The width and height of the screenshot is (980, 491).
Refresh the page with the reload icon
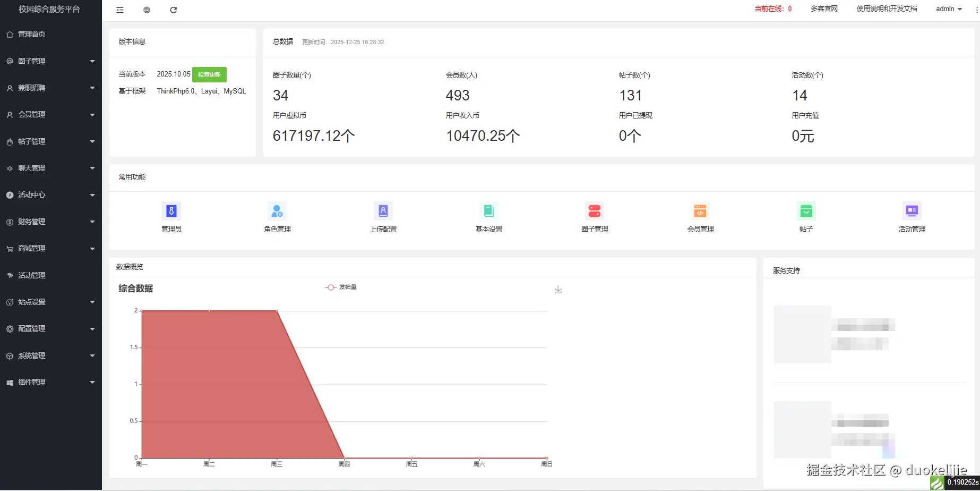click(x=173, y=10)
